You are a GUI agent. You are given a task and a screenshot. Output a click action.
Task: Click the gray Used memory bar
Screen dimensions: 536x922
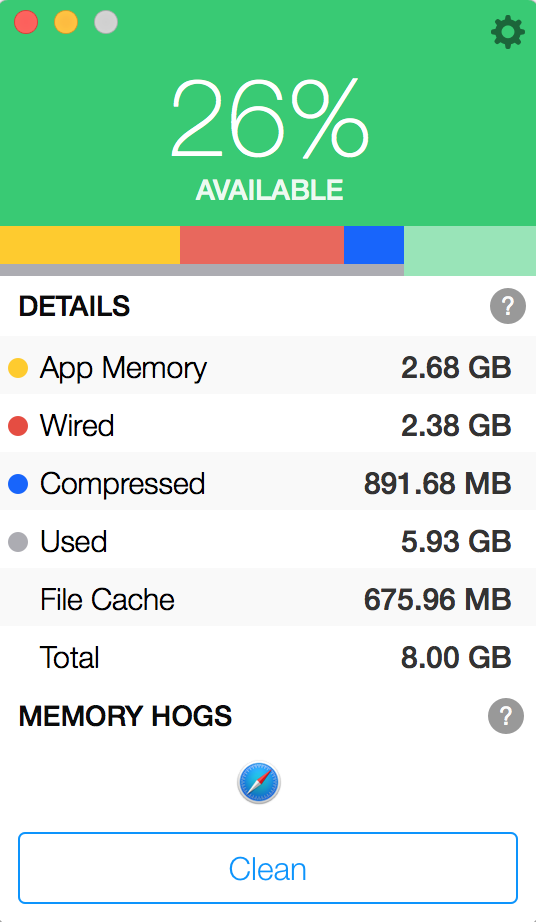click(202, 270)
